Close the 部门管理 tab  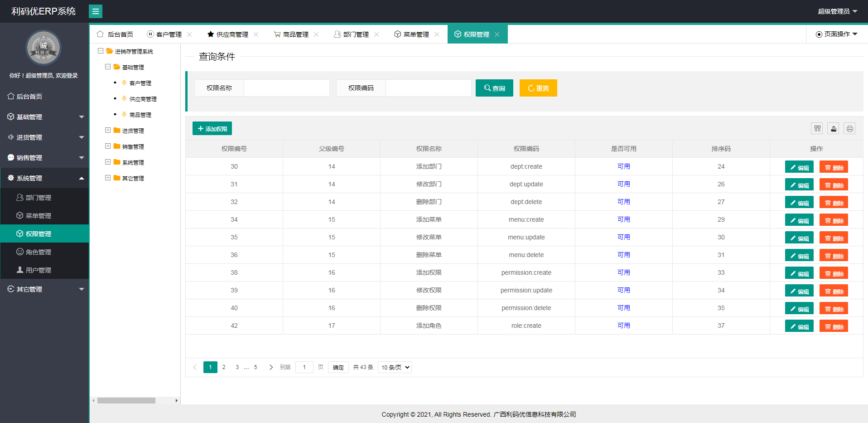pyautogui.click(x=376, y=34)
